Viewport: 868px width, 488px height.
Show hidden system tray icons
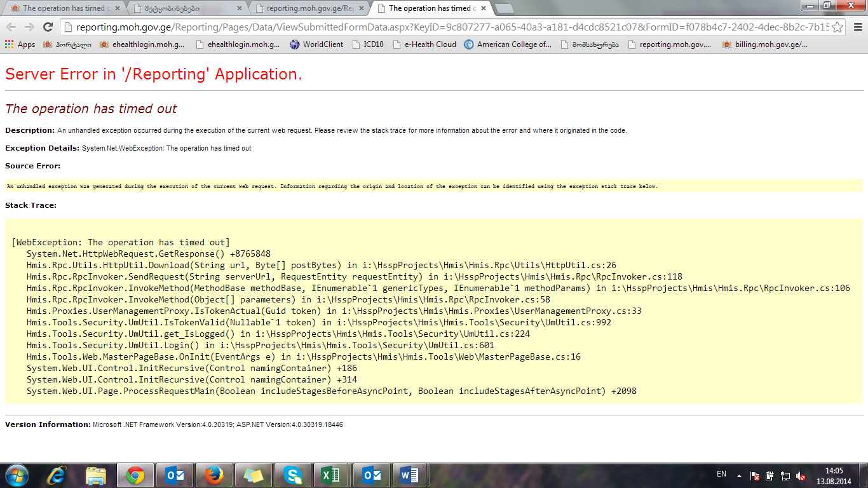(739, 476)
